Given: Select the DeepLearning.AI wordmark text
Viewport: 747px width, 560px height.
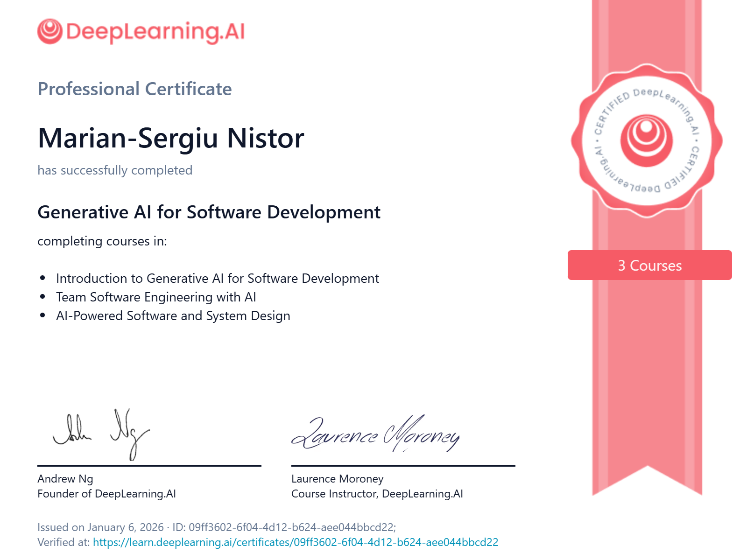Looking at the screenshot, I should 154,32.
